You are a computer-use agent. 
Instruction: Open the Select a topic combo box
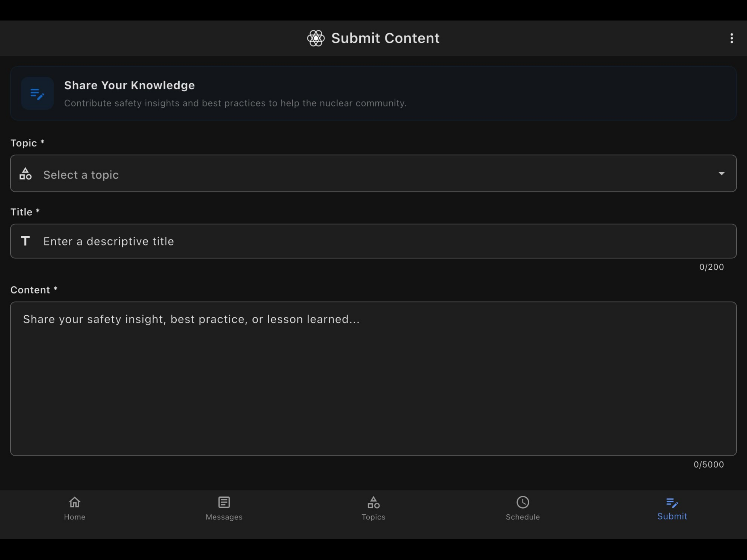[373, 174]
